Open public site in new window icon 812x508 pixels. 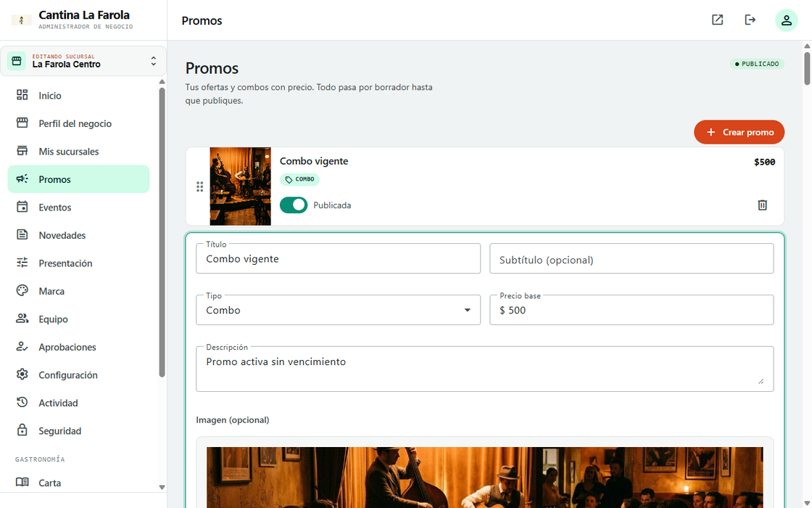(717, 20)
